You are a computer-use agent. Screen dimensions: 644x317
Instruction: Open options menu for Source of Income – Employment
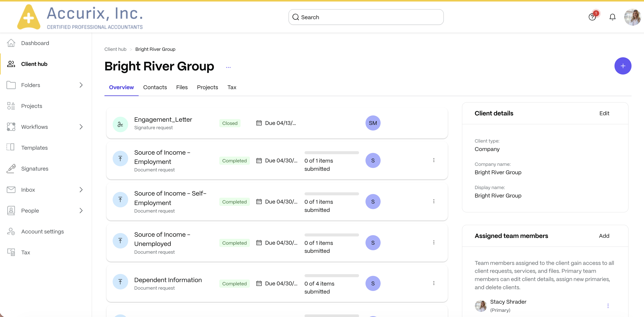434,160
